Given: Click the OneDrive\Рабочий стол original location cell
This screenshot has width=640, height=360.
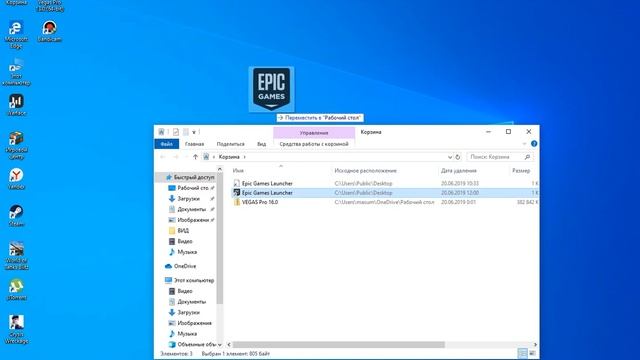Looking at the screenshot, I should pyautogui.click(x=384, y=202).
